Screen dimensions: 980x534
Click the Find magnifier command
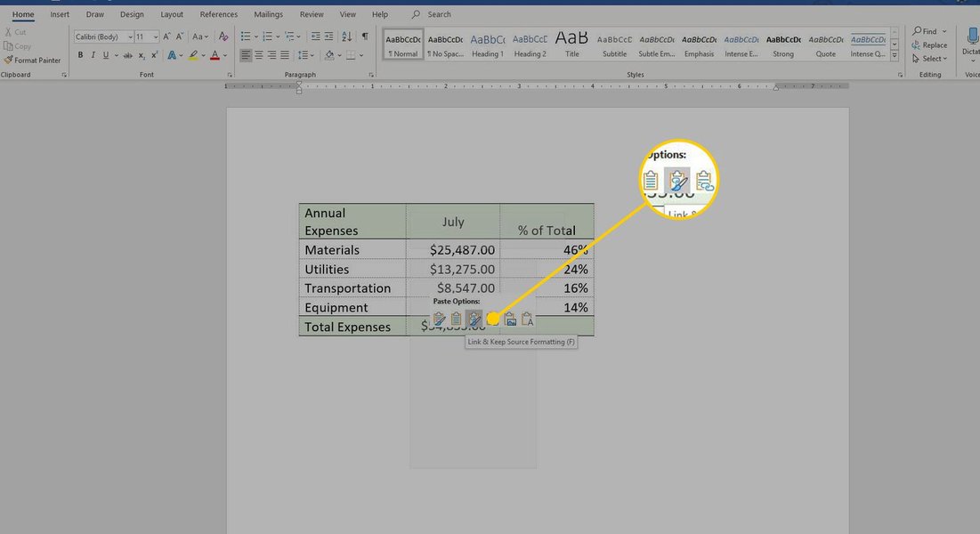pos(925,31)
